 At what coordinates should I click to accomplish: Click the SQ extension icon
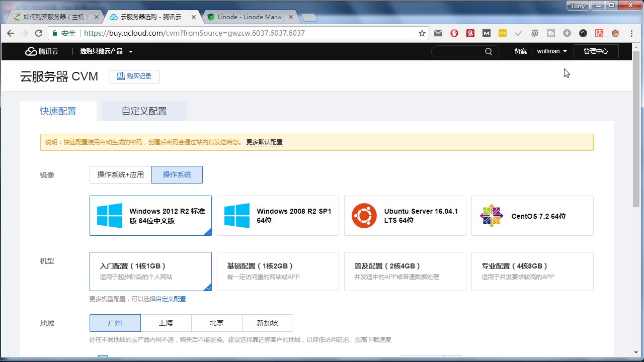(535, 33)
